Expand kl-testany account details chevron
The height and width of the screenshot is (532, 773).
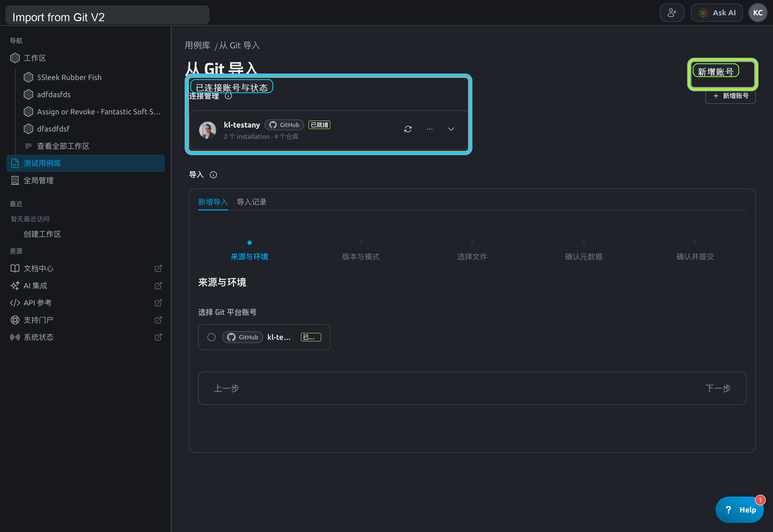tap(451, 129)
